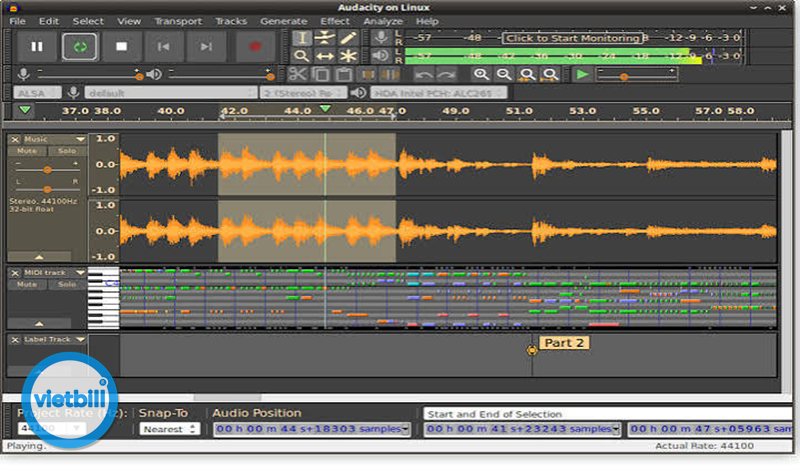
Task: Zoom in with the plus magnifier
Action: [x=481, y=75]
